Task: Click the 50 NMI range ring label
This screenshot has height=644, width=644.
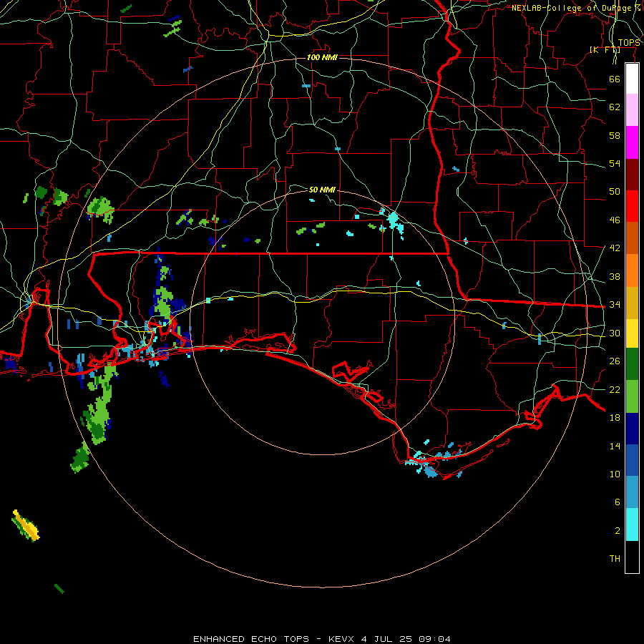Action: [x=322, y=190]
